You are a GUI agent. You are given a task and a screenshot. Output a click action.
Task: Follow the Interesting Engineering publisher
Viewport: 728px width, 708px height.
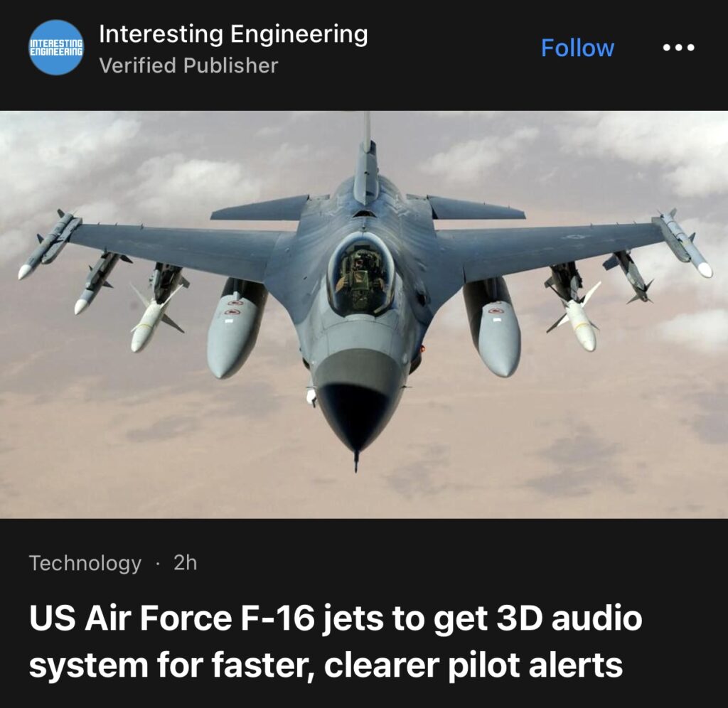pos(577,48)
